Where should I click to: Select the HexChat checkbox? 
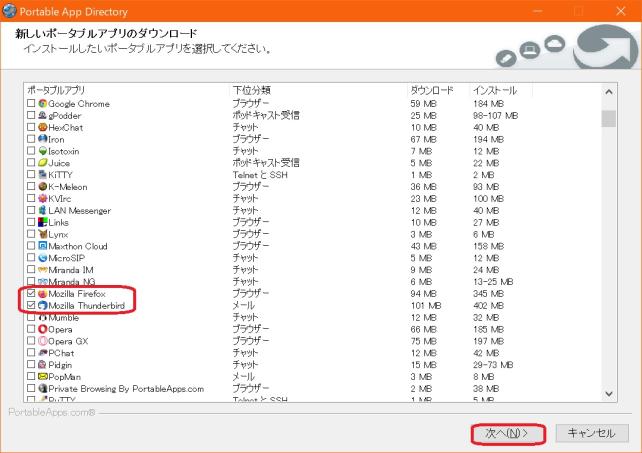click(31, 127)
